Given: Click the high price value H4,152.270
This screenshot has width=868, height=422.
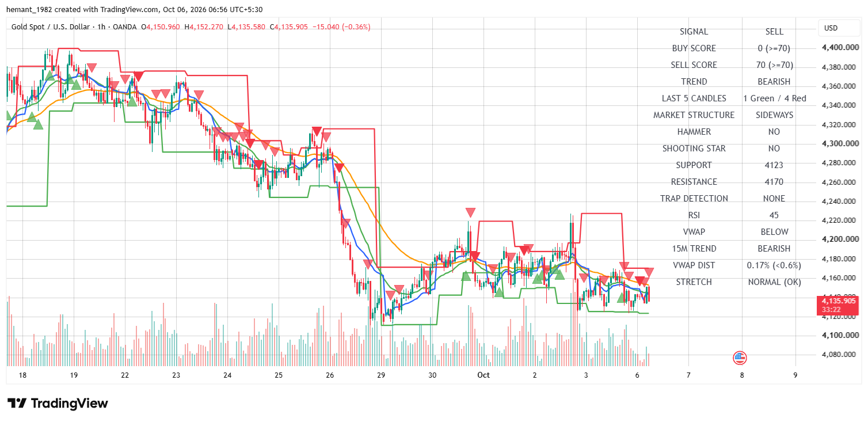Looking at the screenshot, I should coord(204,26).
